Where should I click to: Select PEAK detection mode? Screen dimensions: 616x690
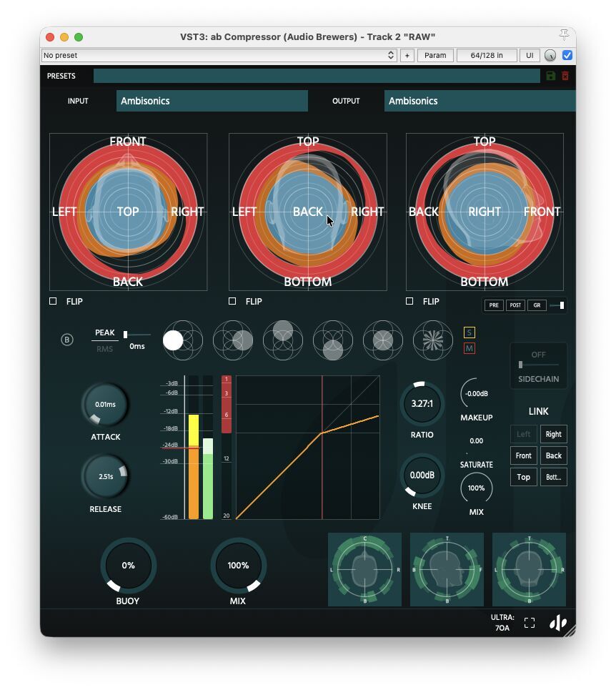[104, 332]
